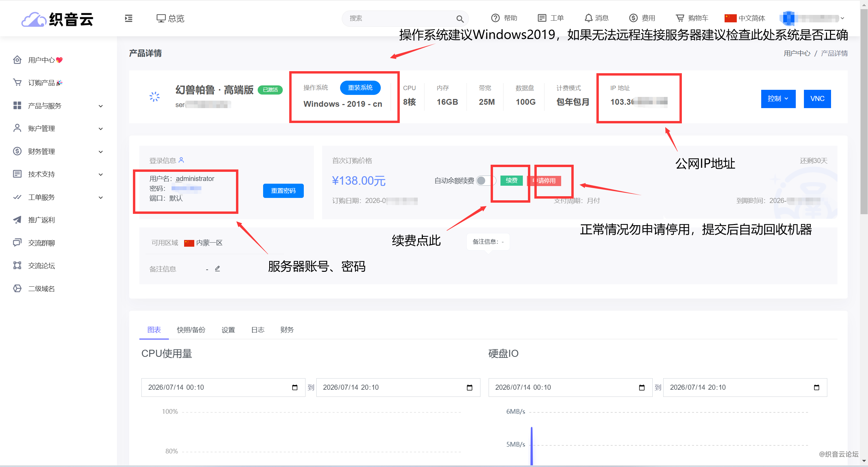Open 硬盘IO end date calendar picker icon

click(x=816, y=387)
